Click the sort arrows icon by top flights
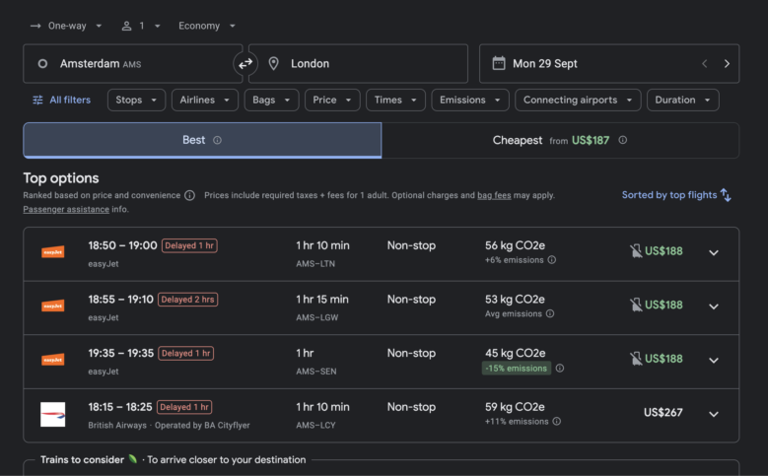Image resolution: width=768 pixels, height=476 pixels. click(x=726, y=195)
